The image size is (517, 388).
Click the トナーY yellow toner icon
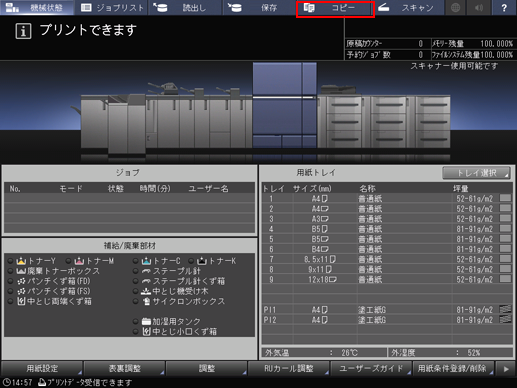click(21, 261)
